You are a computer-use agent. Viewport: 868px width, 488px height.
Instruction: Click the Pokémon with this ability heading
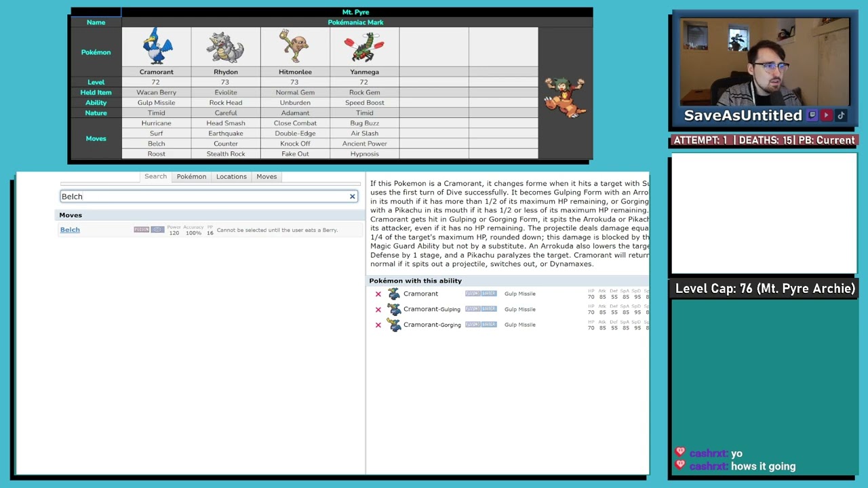click(415, 281)
